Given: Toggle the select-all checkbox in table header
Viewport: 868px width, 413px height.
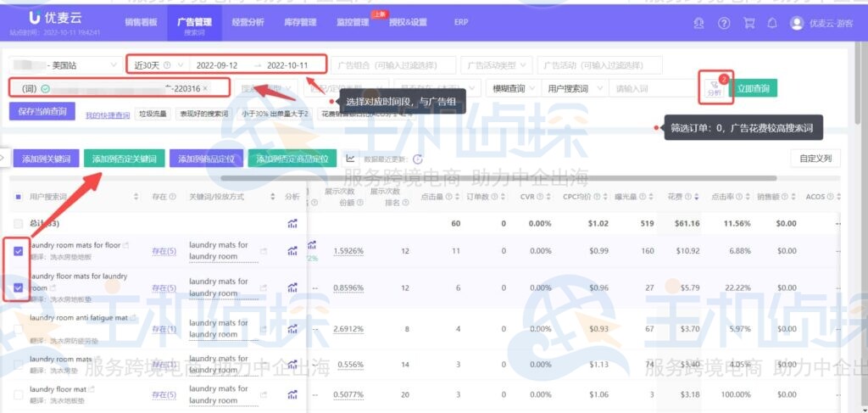Looking at the screenshot, I should [x=18, y=197].
